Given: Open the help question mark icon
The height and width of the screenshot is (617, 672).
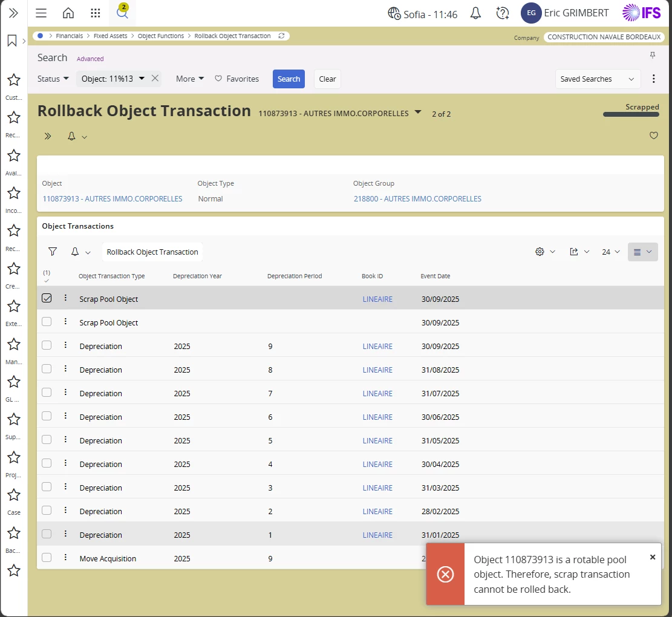Looking at the screenshot, I should click(x=502, y=13).
